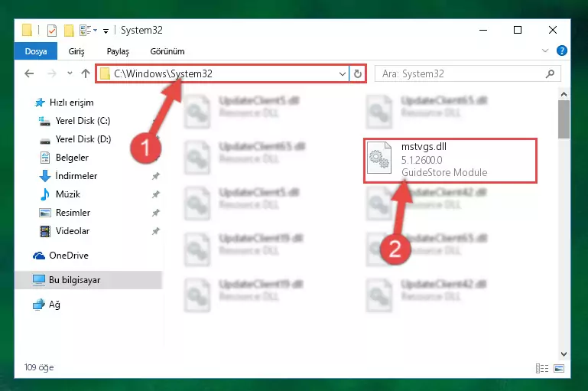Click the pin icon next to Müzik
Viewport: 588px width, 391px height.
coord(156,194)
